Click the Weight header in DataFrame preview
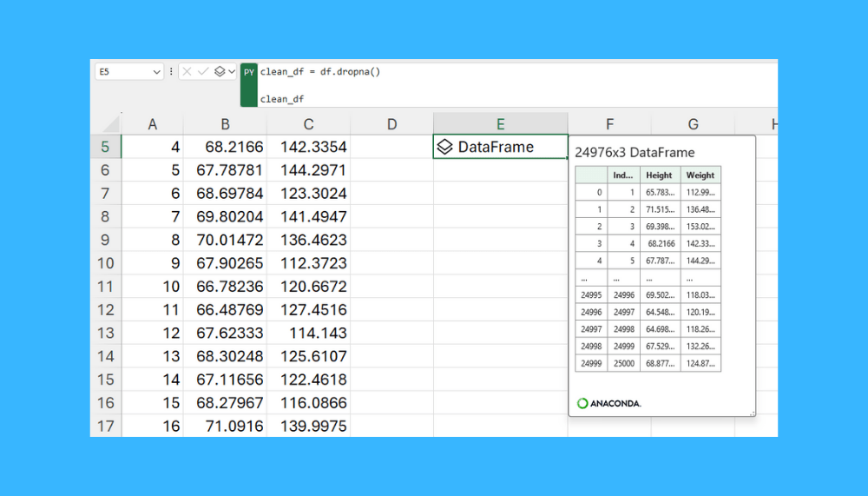Screen dimensions: 868x496 pyautogui.click(x=700, y=175)
